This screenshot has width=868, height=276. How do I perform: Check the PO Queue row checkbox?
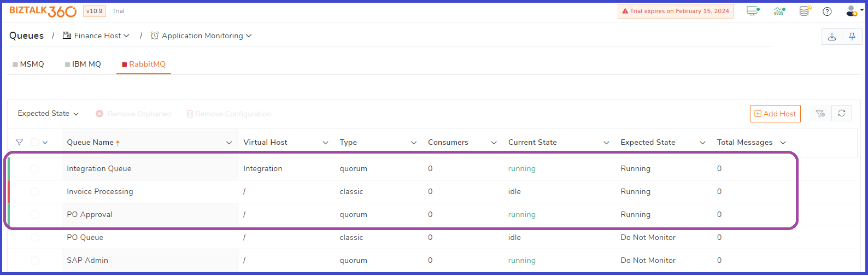click(x=35, y=238)
